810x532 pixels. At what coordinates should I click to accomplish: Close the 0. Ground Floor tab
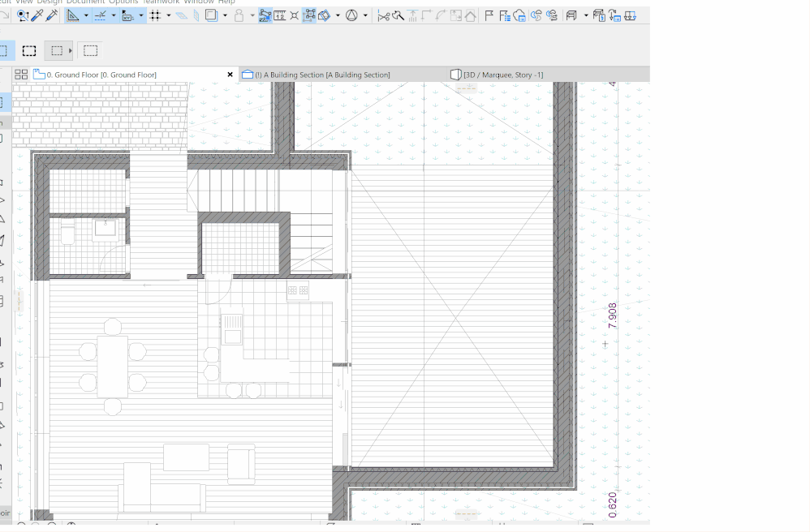(231, 75)
